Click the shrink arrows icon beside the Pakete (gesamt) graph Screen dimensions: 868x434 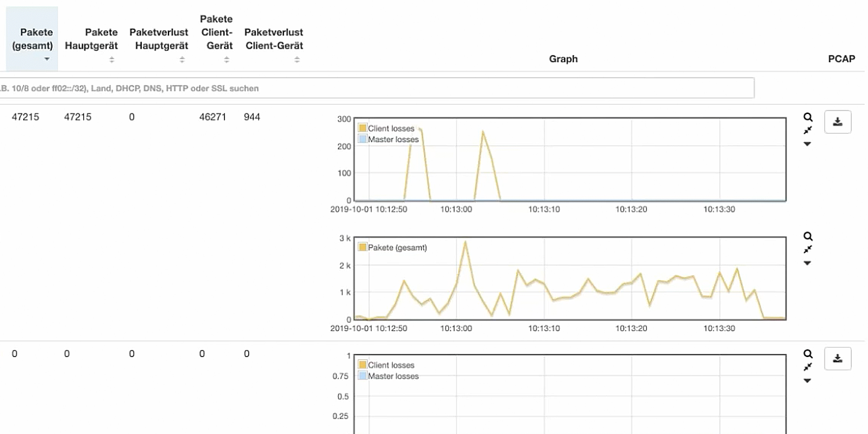click(x=808, y=249)
